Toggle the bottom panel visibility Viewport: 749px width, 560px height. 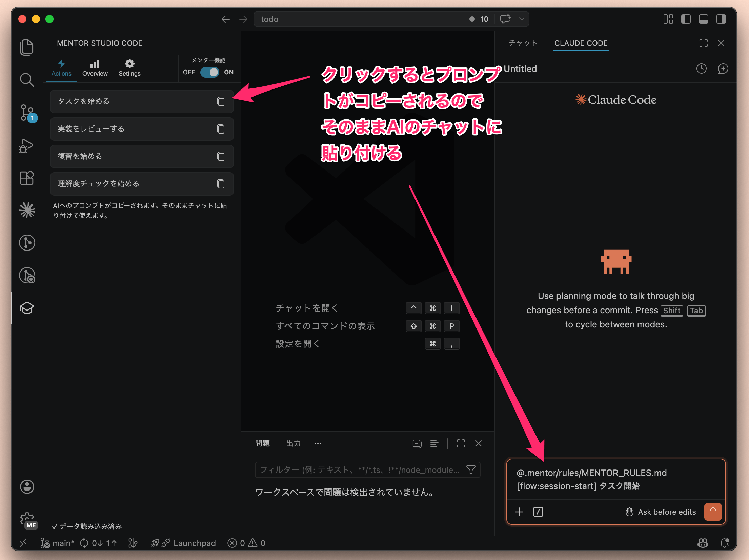pos(703,19)
